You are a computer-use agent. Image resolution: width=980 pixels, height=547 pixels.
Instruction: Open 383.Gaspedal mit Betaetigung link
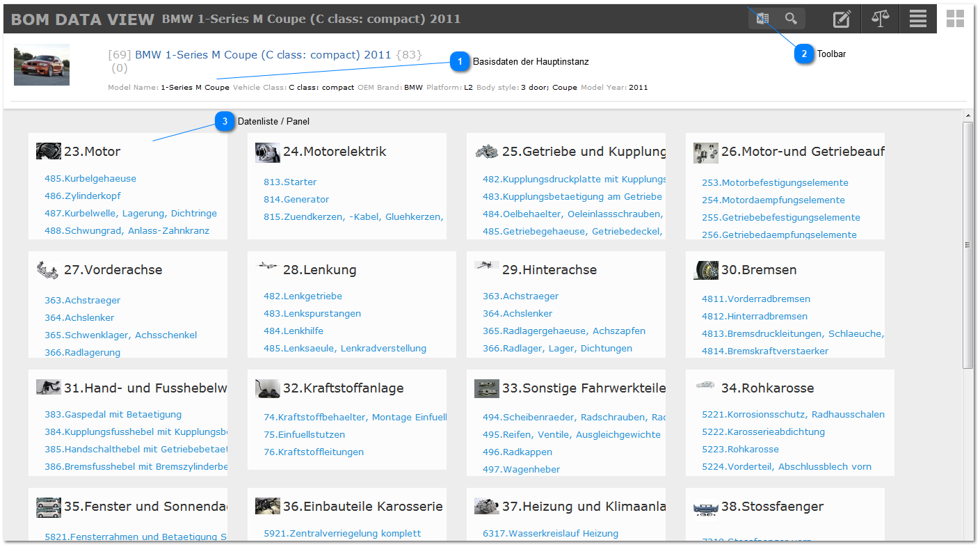click(113, 415)
